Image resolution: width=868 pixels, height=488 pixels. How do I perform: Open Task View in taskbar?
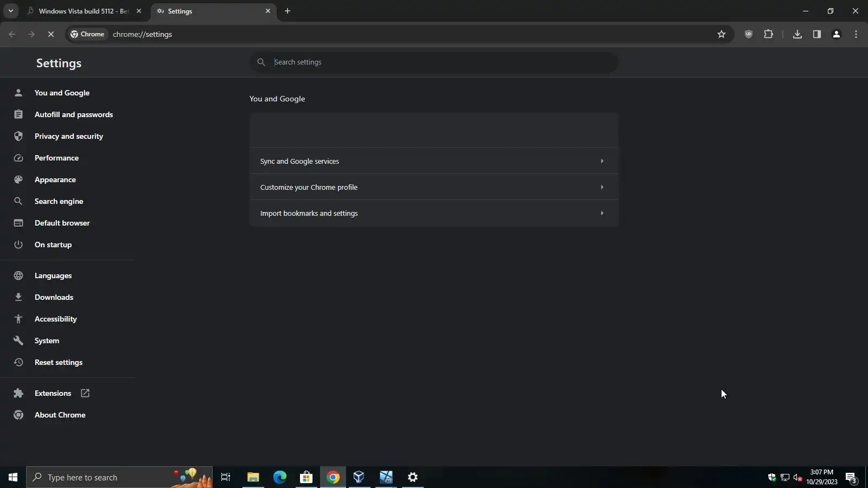(226, 477)
